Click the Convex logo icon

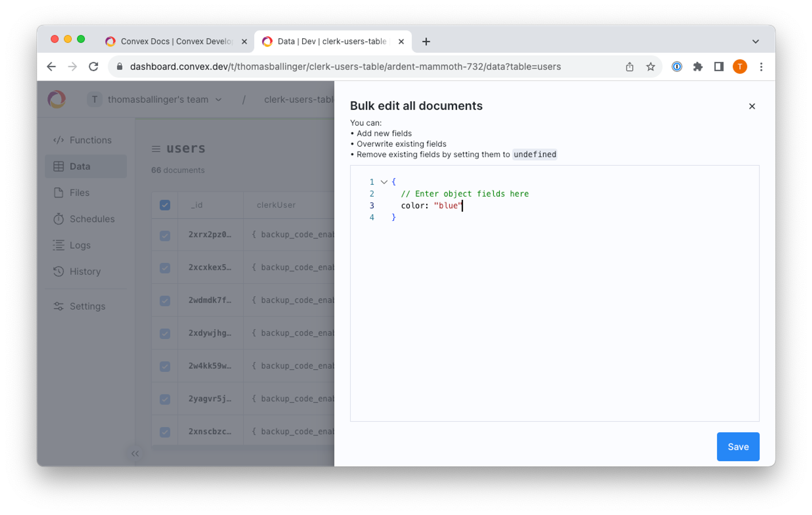(56, 100)
